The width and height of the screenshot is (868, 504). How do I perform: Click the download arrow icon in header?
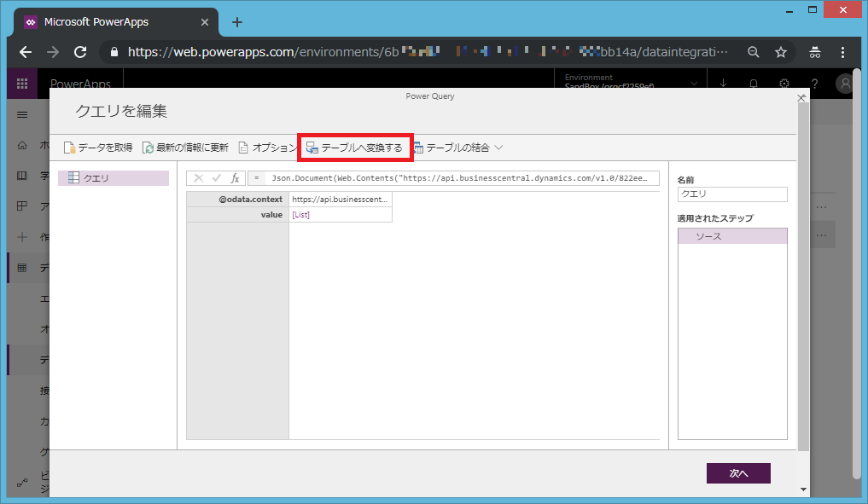(x=723, y=83)
